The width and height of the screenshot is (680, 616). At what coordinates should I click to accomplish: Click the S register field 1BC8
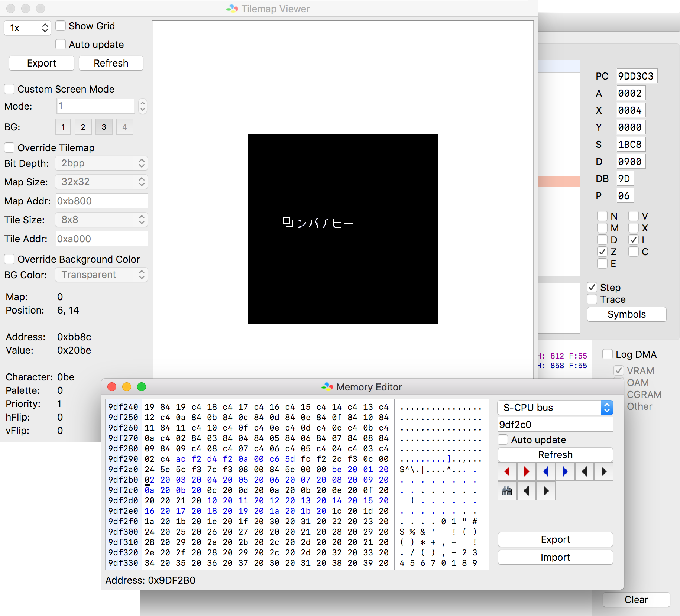[x=631, y=145]
